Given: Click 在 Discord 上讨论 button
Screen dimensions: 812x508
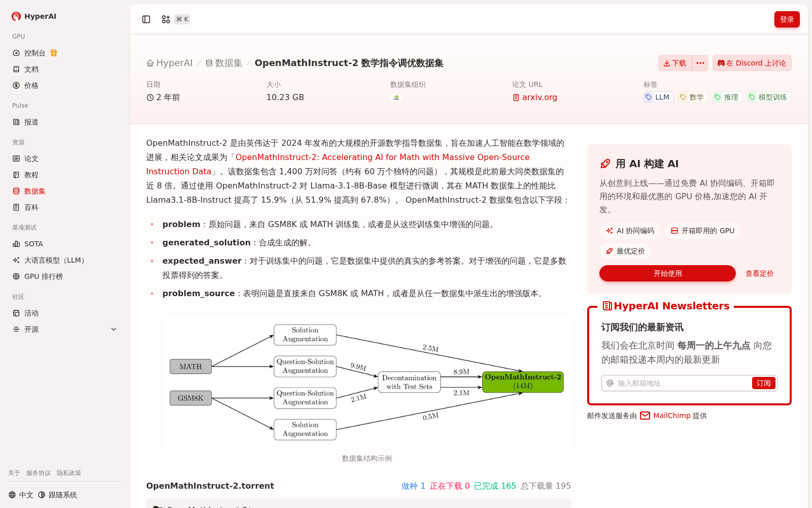Looking at the screenshot, I should (752, 63).
